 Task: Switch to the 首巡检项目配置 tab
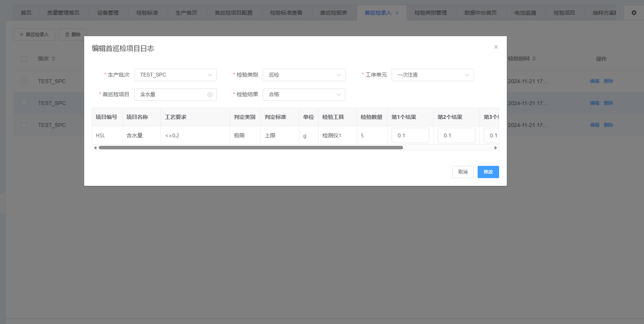[234, 13]
